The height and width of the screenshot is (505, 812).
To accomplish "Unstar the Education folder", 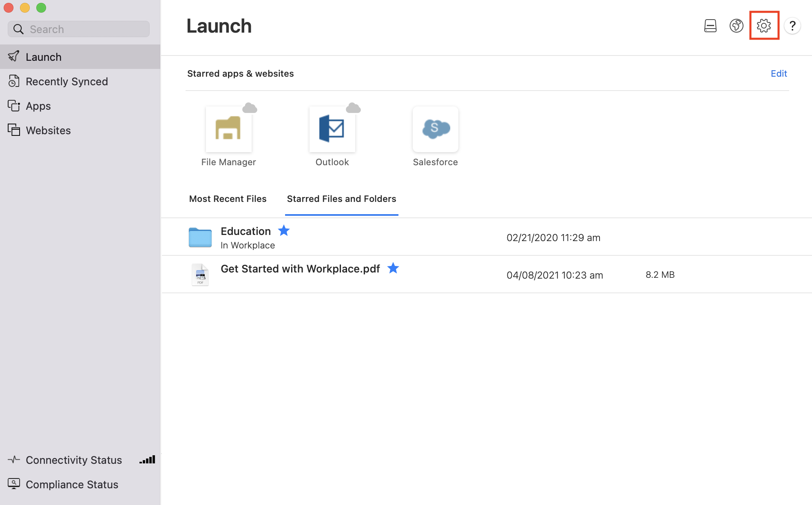I will pos(284,230).
